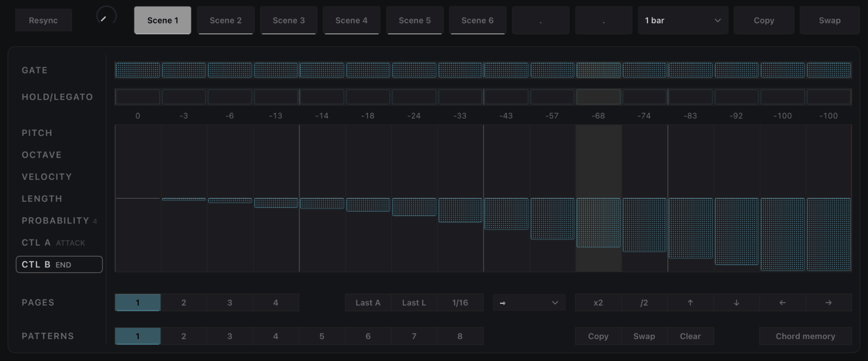Image resolution: width=868 pixels, height=361 pixels.
Task: Click the CTL B bar for step -68
Action: 598,223
